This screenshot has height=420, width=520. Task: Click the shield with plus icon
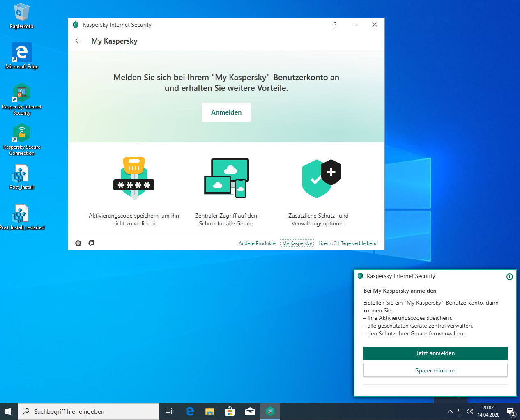[x=321, y=179]
